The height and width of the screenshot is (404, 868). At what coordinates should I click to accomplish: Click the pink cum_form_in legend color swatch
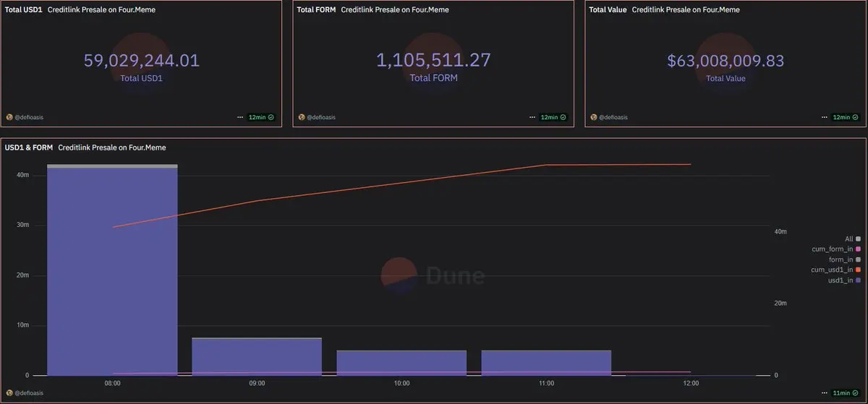click(x=859, y=249)
